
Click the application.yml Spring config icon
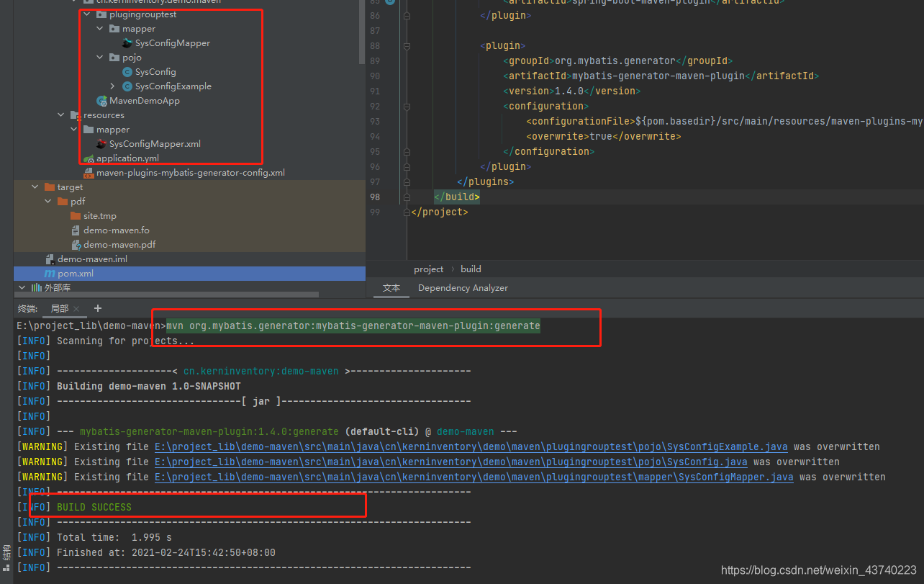[x=89, y=158]
